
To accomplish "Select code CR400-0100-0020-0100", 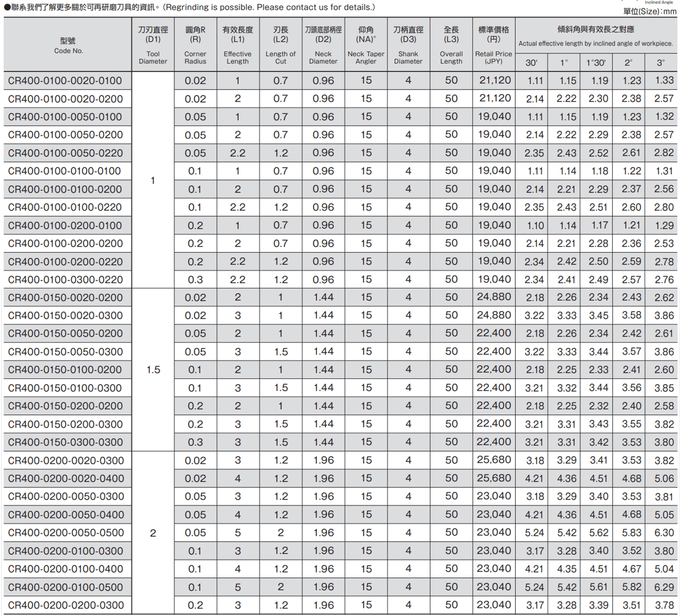I will point(65,81).
